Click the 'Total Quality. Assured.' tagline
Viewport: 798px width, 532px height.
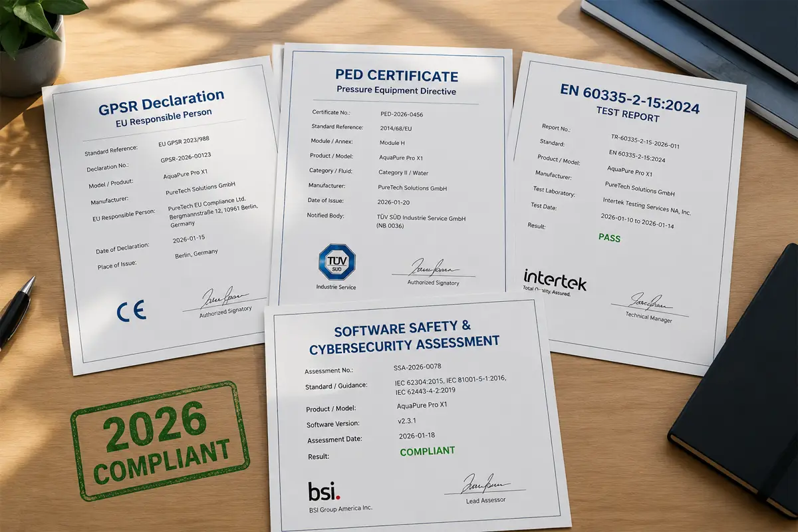(x=547, y=292)
